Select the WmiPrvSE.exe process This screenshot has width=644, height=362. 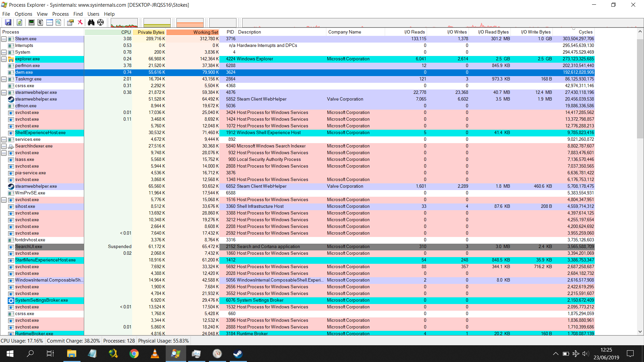pos(298,193)
